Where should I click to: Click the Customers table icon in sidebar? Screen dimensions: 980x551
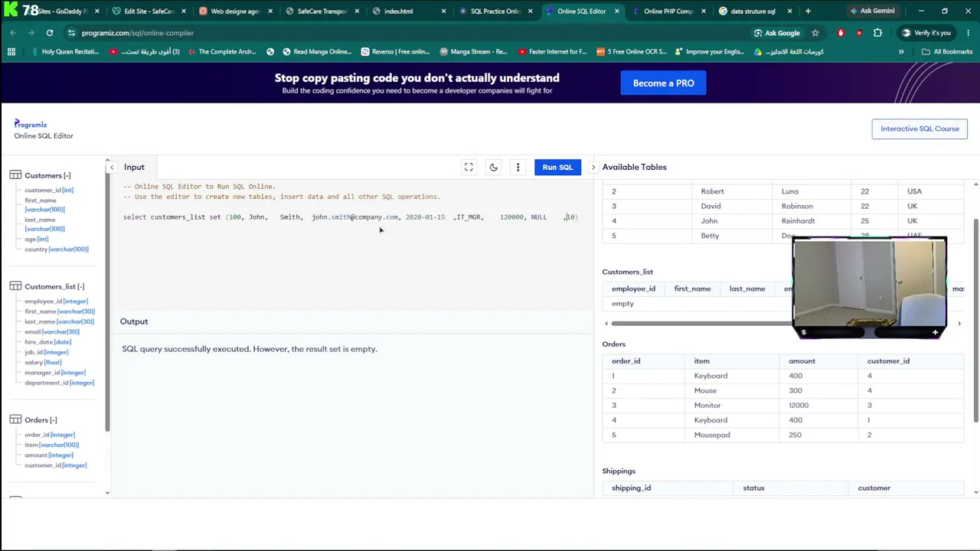[15, 175]
